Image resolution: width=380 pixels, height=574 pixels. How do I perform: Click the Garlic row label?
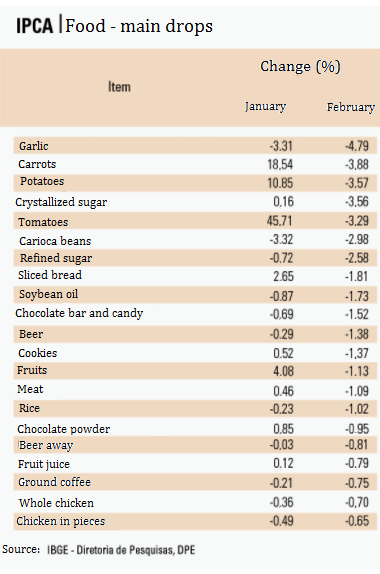(x=34, y=146)
